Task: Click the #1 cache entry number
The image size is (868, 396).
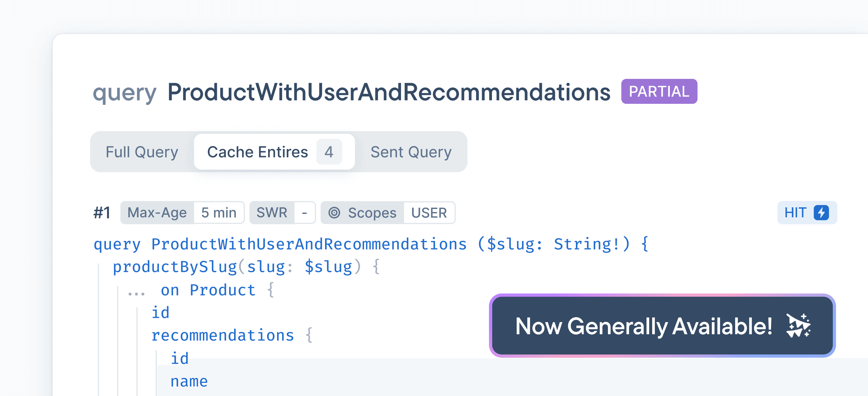Action: (x=102, y=213)
